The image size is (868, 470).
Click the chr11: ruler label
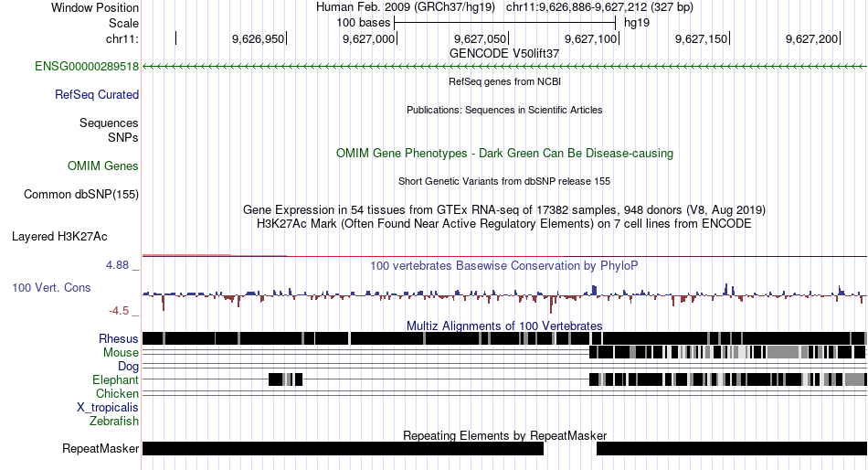122,38
